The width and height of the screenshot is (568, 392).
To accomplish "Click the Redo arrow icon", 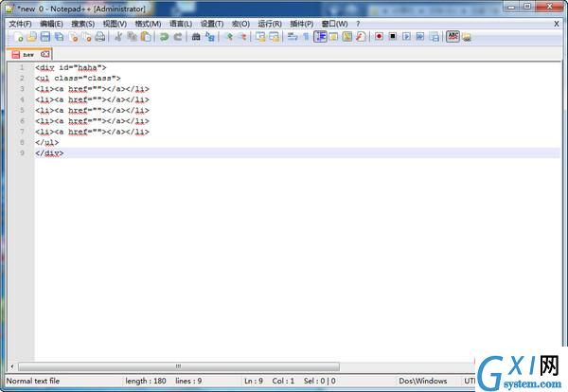I will tap(178, 37).
